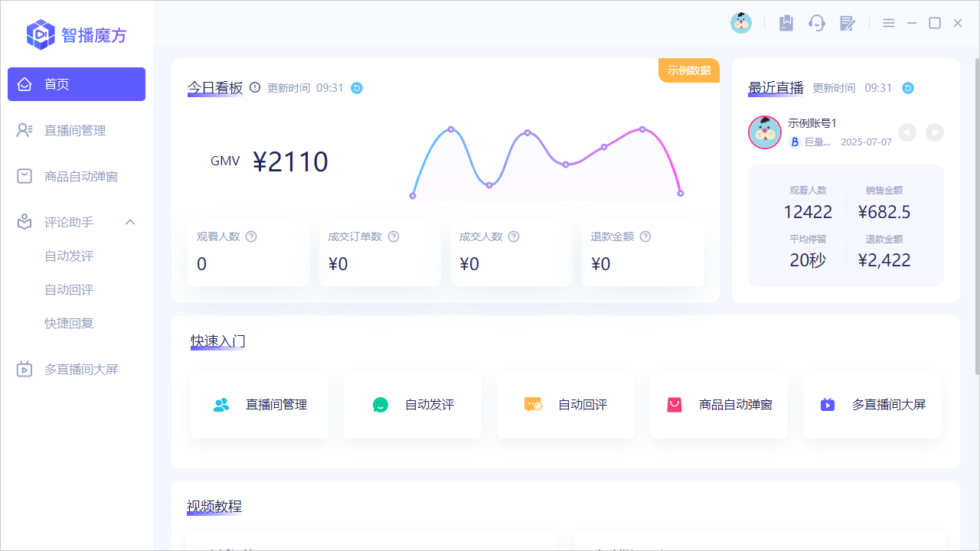Refresh the 今日看板 data
980x551 pixels.
[357, 88]
